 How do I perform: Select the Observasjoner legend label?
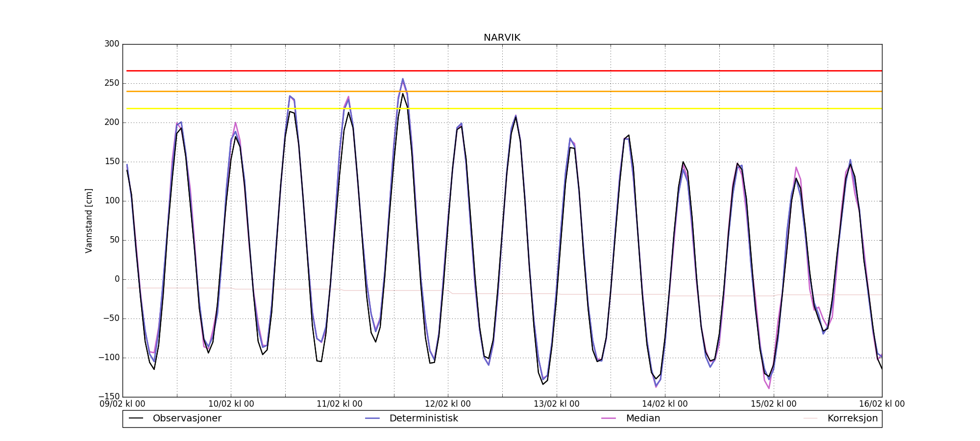[187, 418]
